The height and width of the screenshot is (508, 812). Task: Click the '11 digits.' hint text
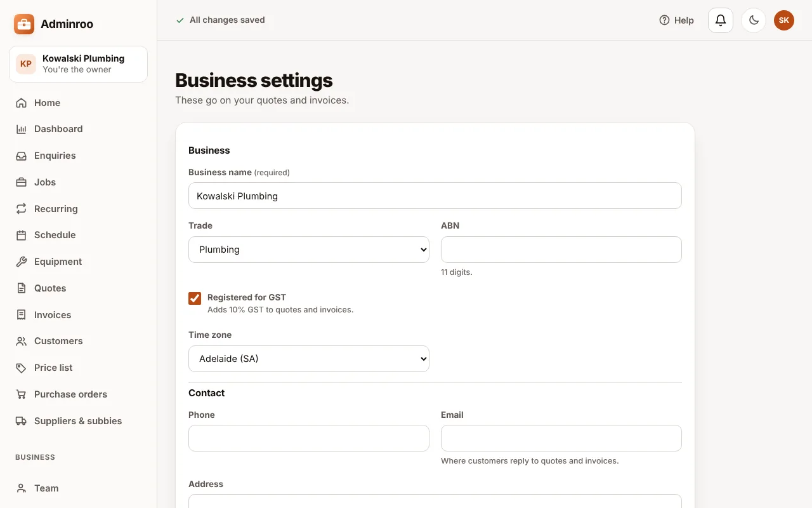click(x=457, y=272)
